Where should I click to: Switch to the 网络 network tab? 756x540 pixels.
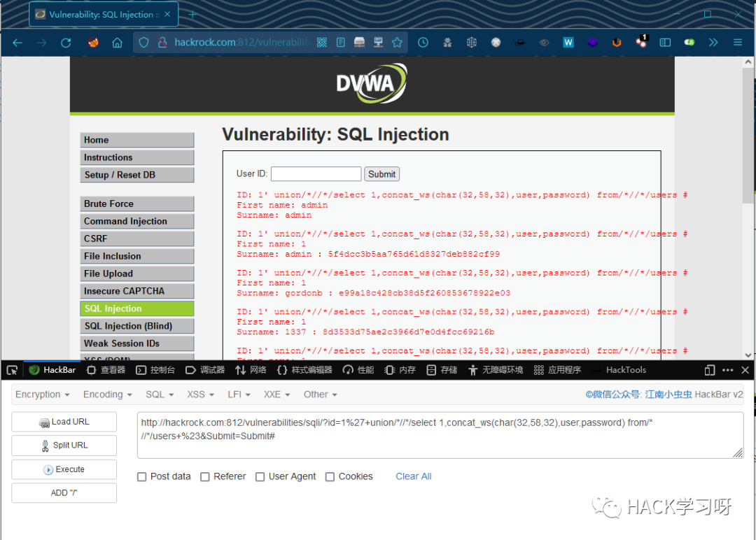pyautogui.click(x=251, y=370)
